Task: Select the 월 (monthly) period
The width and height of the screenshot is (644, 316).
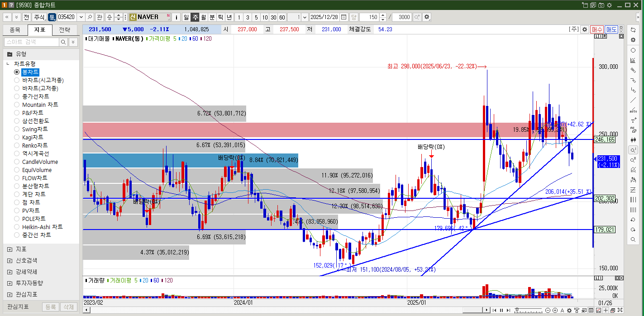Action: 203,17
